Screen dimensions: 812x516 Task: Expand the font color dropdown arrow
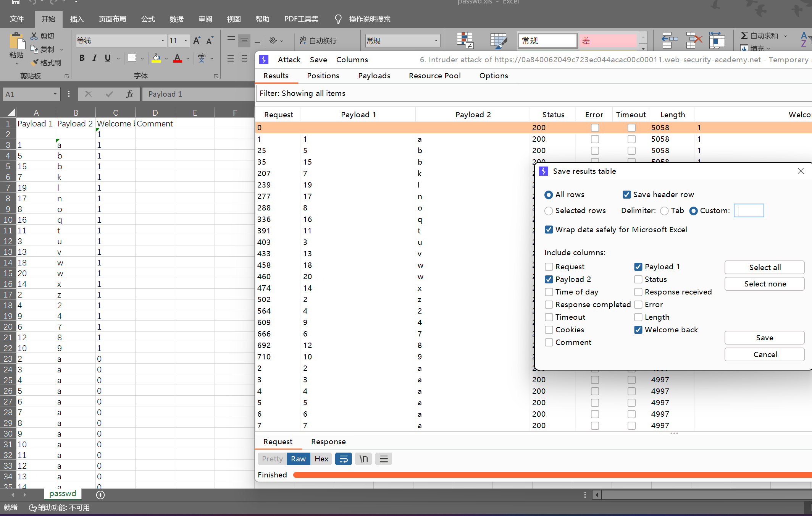point(188,58)
